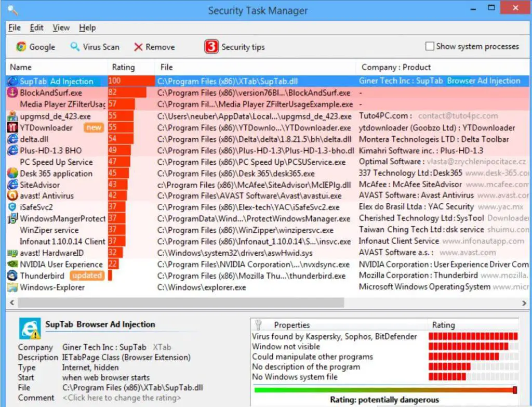Open Google search from the toolbar
The image size is (532, 407).
pos(35,46)
